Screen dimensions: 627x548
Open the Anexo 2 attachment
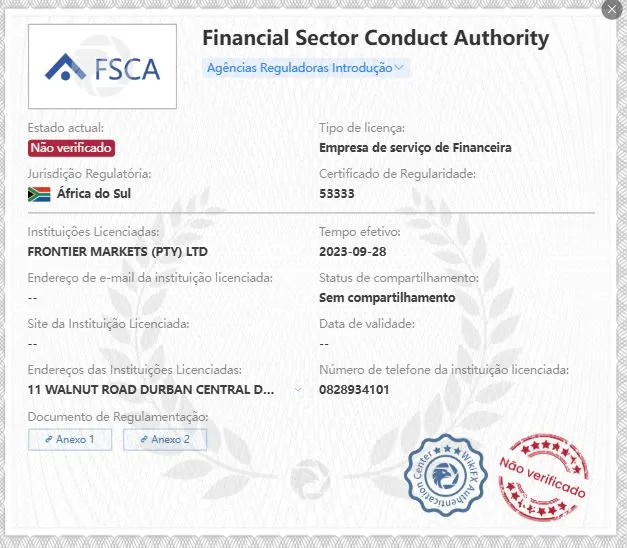(x=165, y=440)
